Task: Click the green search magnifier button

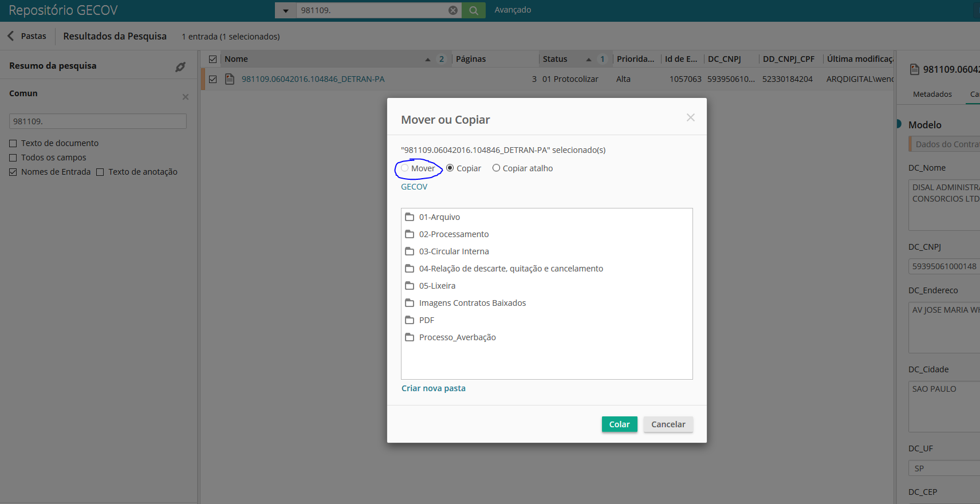Action: [x=474, y=10]
